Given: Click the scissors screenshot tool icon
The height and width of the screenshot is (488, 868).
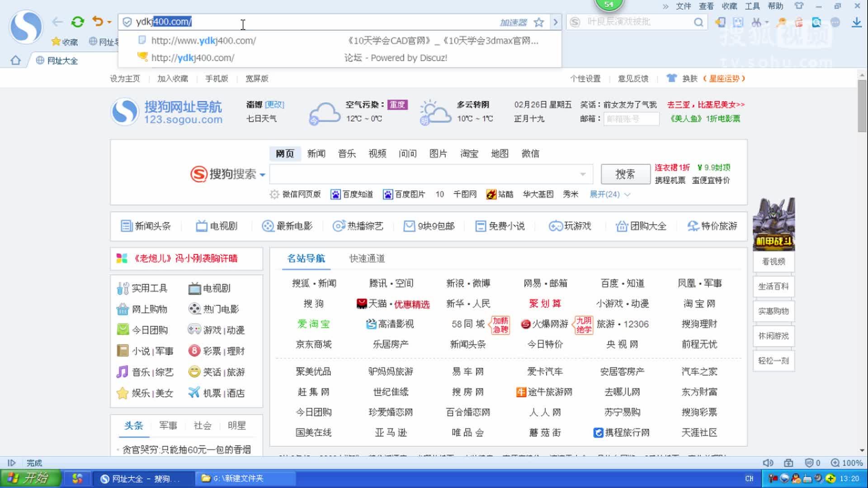Looking at the screenshot, I should click(x=757, y=22).
